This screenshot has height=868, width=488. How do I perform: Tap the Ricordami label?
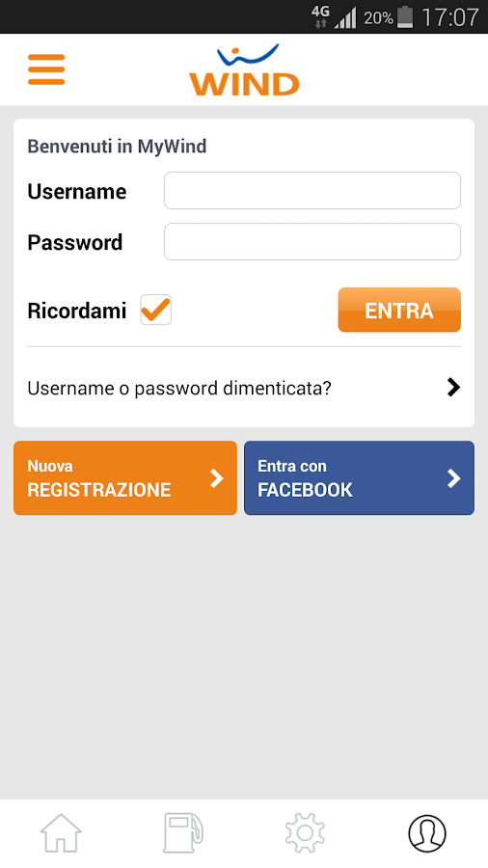coord(77,311)
